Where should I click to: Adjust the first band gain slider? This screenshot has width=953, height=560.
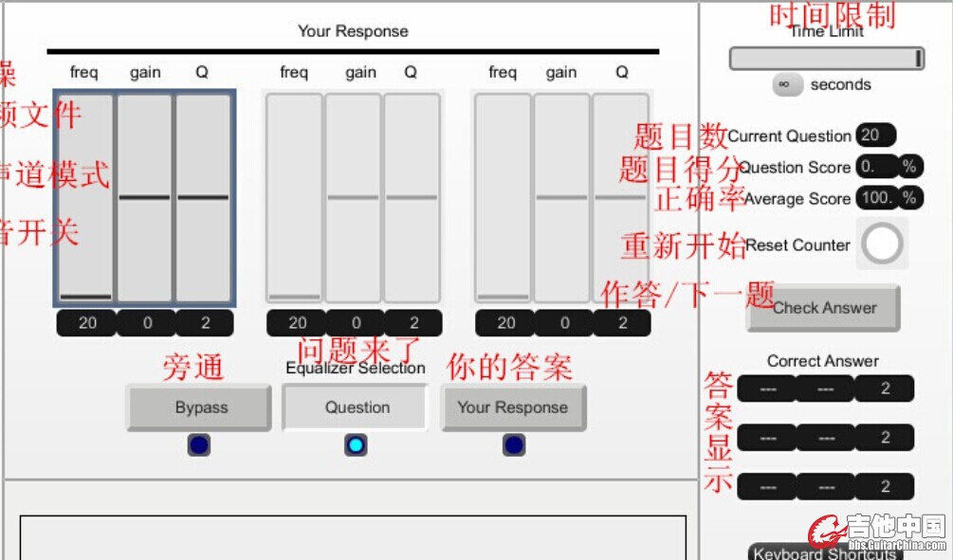tap(145, 197)
